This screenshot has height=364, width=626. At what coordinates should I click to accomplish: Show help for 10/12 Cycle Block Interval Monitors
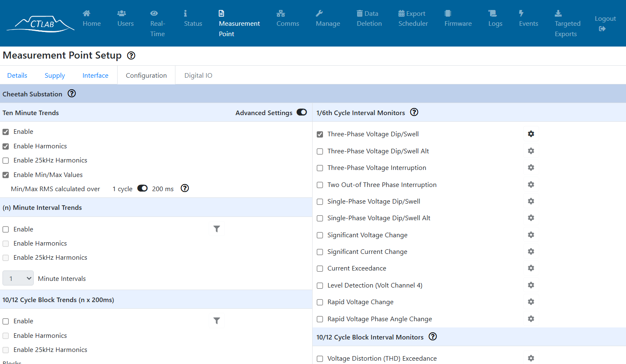433,337
